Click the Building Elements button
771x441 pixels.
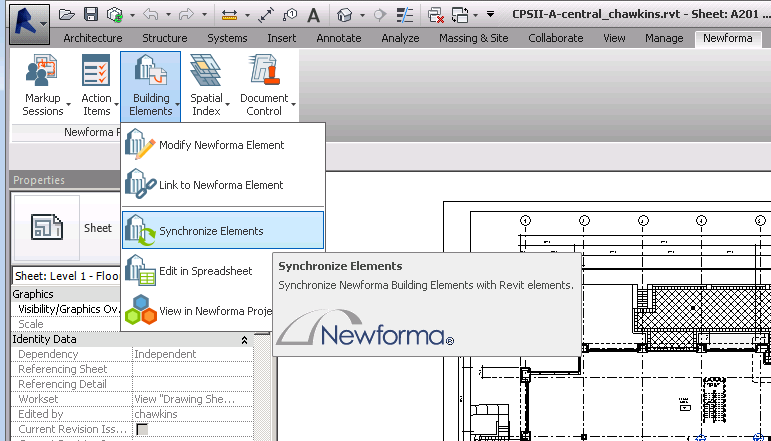tap(150, 86)
